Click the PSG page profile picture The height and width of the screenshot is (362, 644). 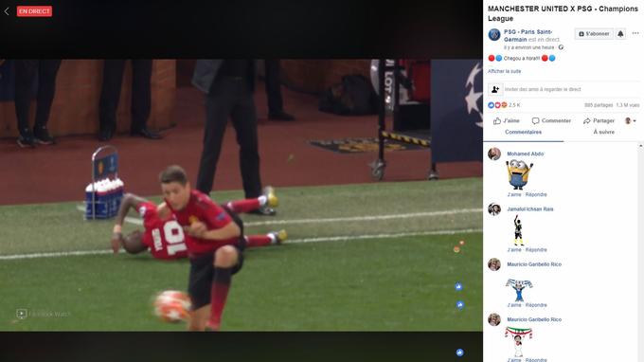[494, 35]
